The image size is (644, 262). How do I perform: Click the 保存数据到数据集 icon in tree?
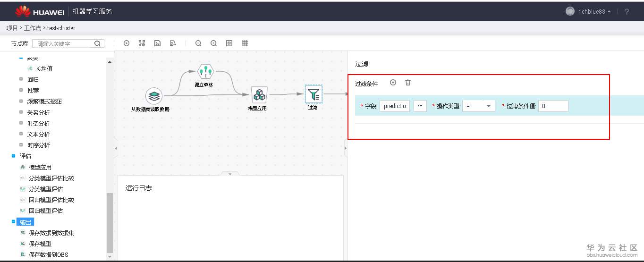pyautogui.click(x=22, y=233)
